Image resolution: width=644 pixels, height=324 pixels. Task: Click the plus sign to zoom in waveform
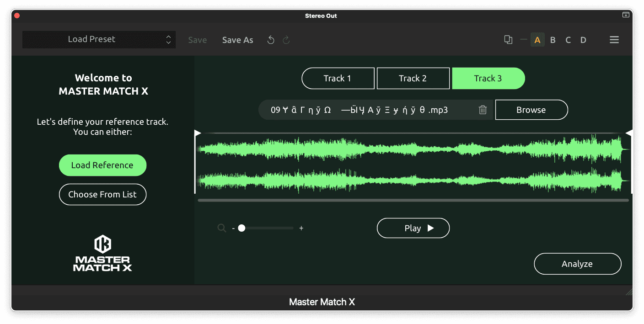(x=301, y=228)
